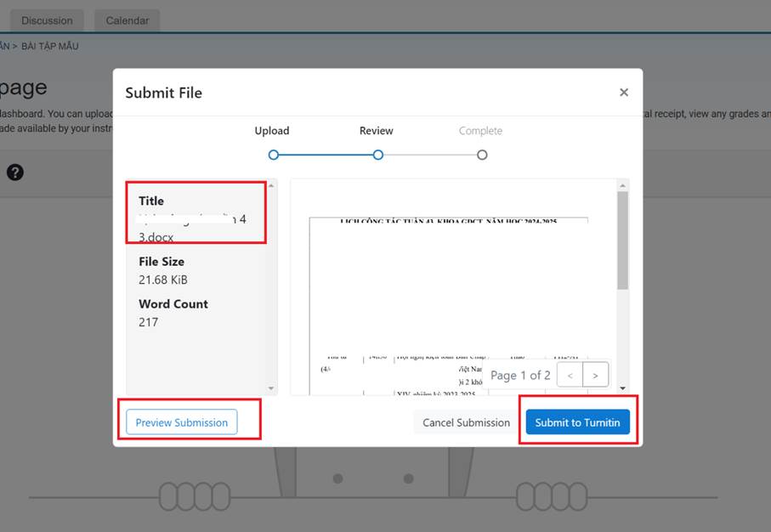Click the Complete step circle
This screenshot has width=771, height=532.
point(482,155)
